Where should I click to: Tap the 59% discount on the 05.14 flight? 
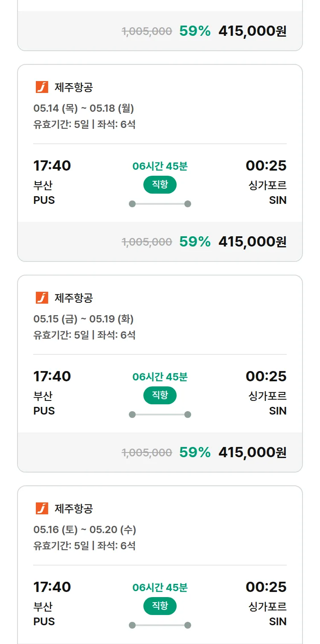click(x=195, y=242)
